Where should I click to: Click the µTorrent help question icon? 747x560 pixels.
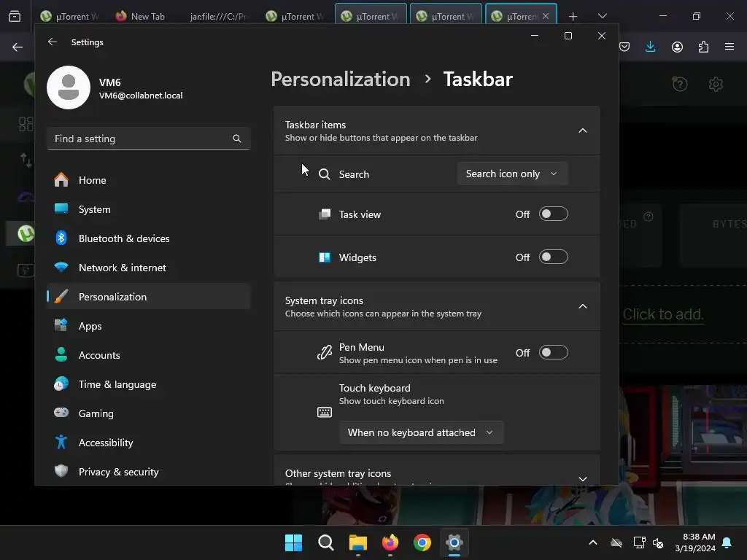(680, 85)
